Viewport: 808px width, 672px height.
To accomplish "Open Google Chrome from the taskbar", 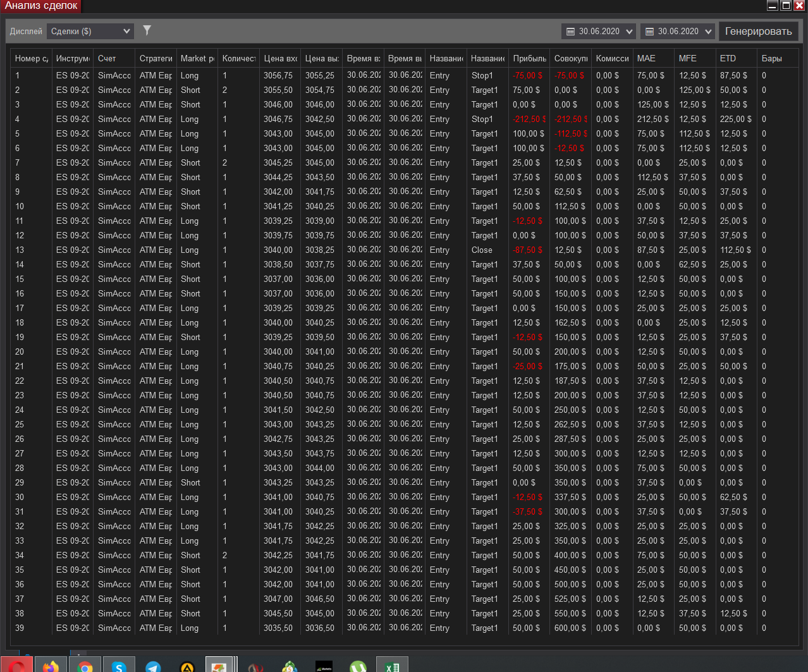I will (x=85, y=666).
